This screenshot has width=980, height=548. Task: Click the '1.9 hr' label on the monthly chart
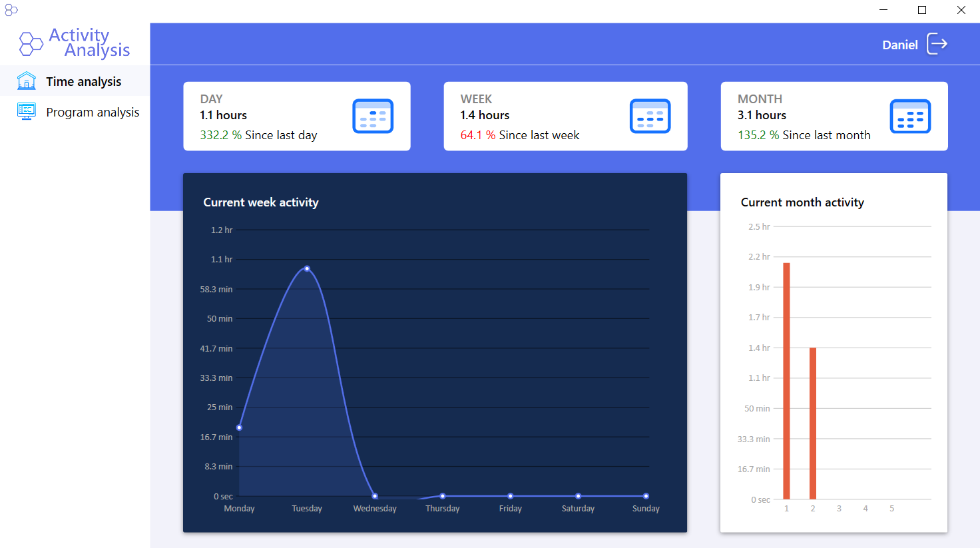point(759,287)
